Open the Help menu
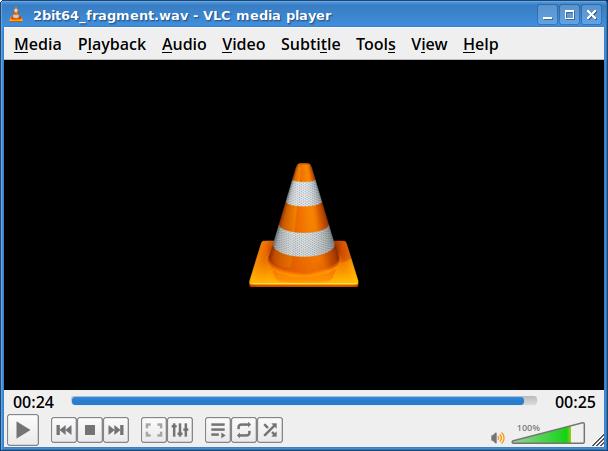 click(x=480, y=45)
